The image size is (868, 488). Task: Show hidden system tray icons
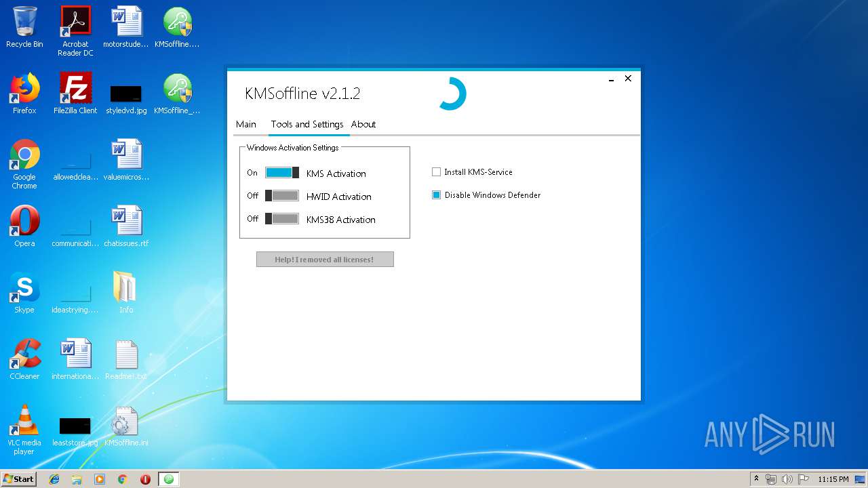[x=756, y=479]
